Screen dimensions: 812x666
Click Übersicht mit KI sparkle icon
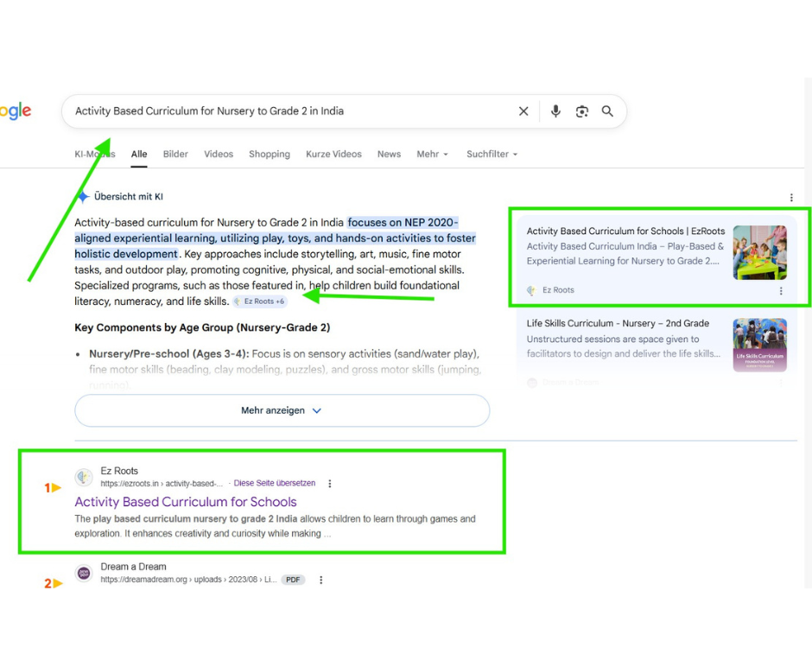point(83,197)
